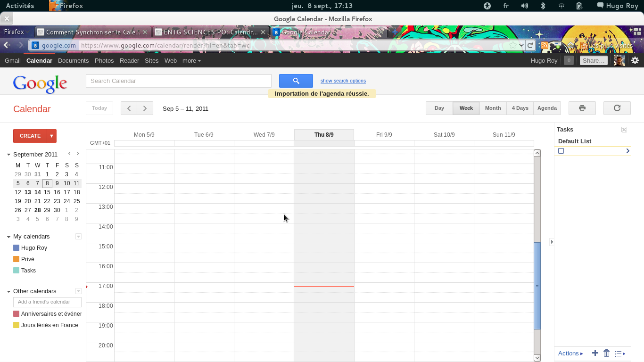Close the Tasks panel

coord(624,130)
